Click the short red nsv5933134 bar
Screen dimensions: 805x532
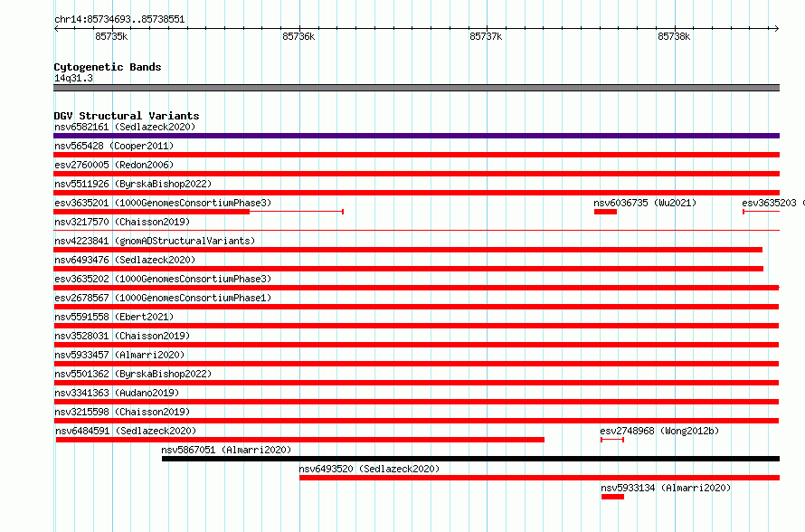click(x=612, y=497)
